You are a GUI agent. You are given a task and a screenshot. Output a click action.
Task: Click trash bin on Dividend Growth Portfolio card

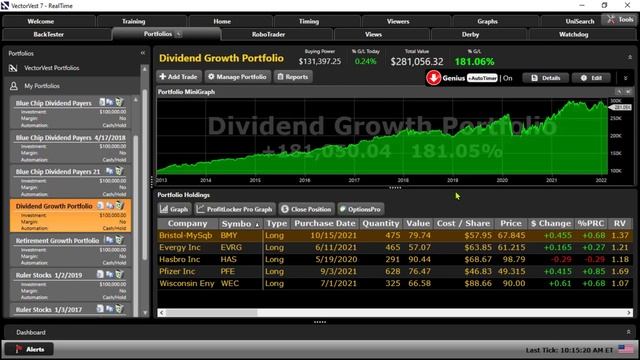119,205
